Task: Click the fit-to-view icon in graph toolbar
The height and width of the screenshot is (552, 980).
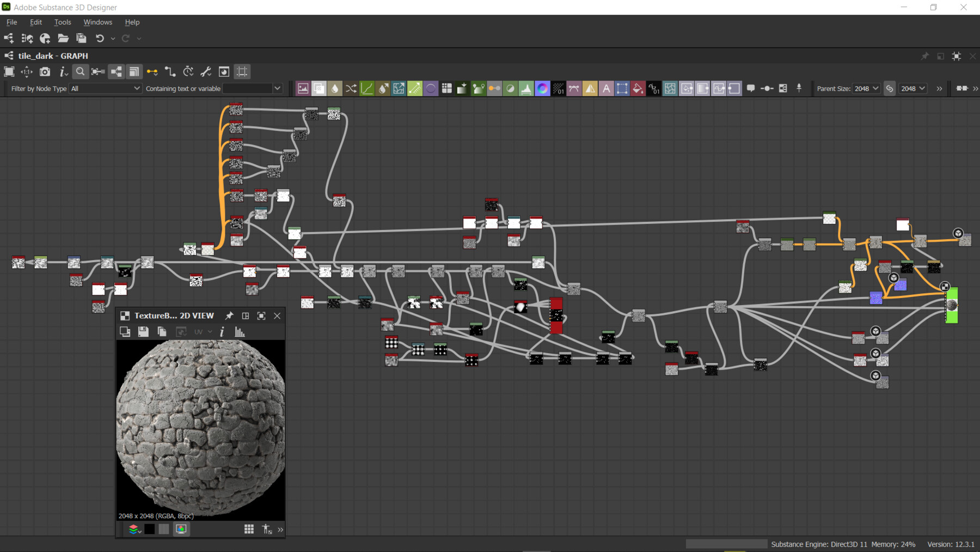Action: (x=9, y=72)
